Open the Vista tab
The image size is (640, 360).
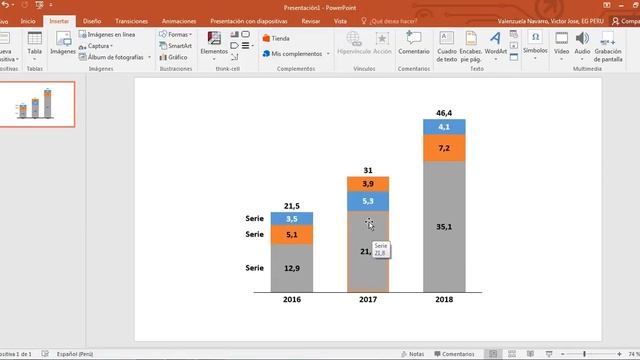point(340,21)
